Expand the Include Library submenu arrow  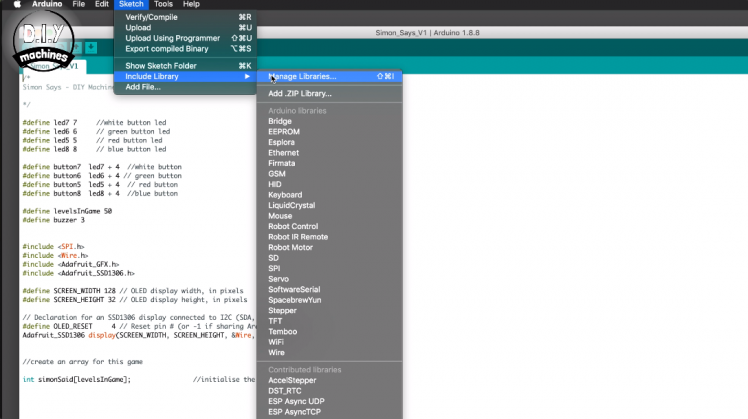[x=247, y=76]
